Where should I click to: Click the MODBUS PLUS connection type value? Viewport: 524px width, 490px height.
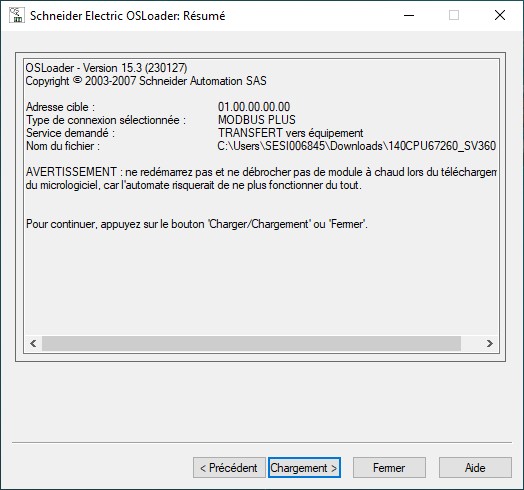pos(257,120)
